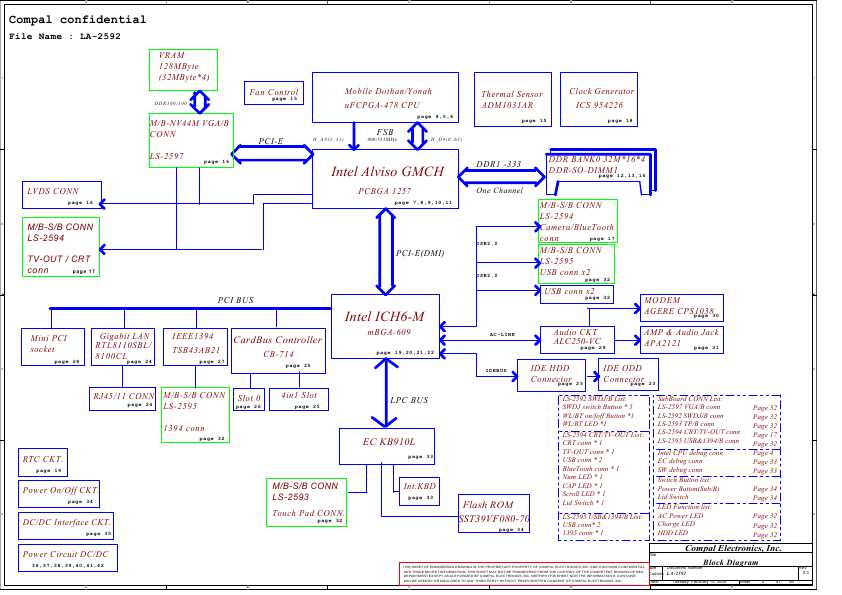Select the "EC debug conn" entry

680,461
